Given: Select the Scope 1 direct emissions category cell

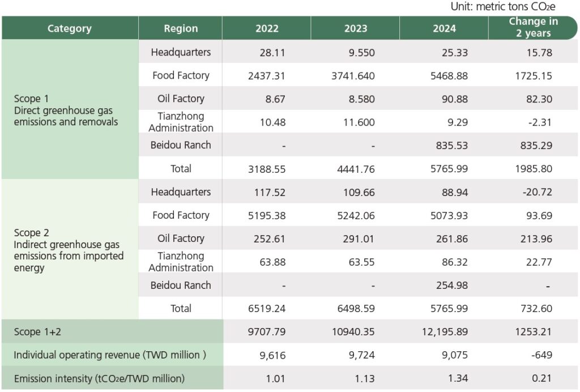Looking at the screenshot, I should pos(66,110).
